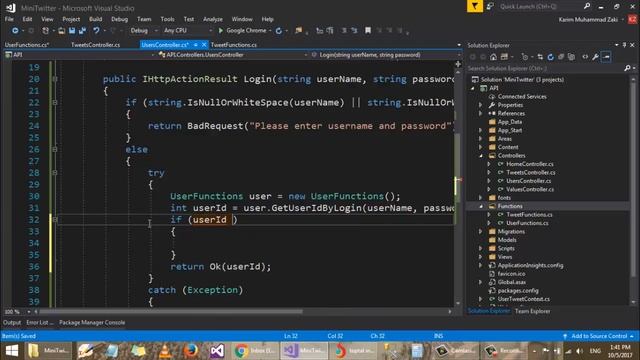Click the Undo arrow icon
The image size is (640, 360).
[96, 31]
